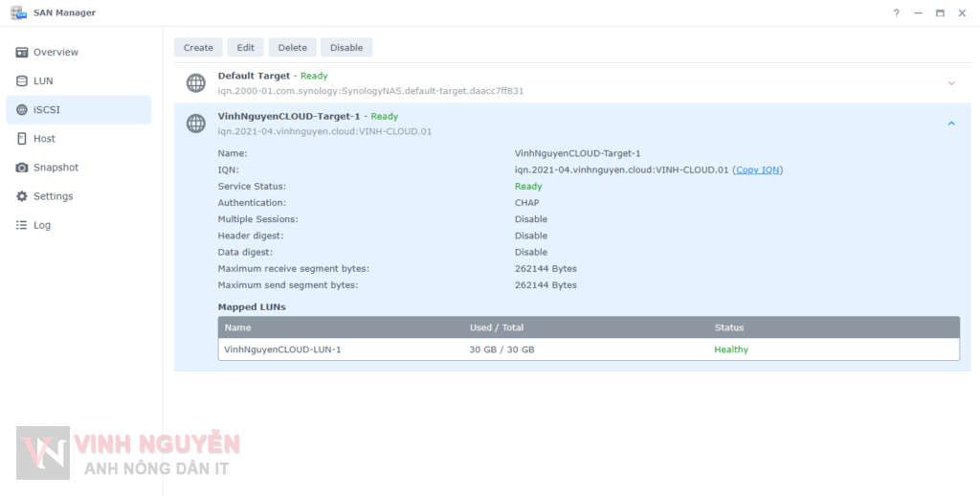This screenshot has width=980, height=496.
Task: Click the Copy IQN link
Action: click(758, 170)
